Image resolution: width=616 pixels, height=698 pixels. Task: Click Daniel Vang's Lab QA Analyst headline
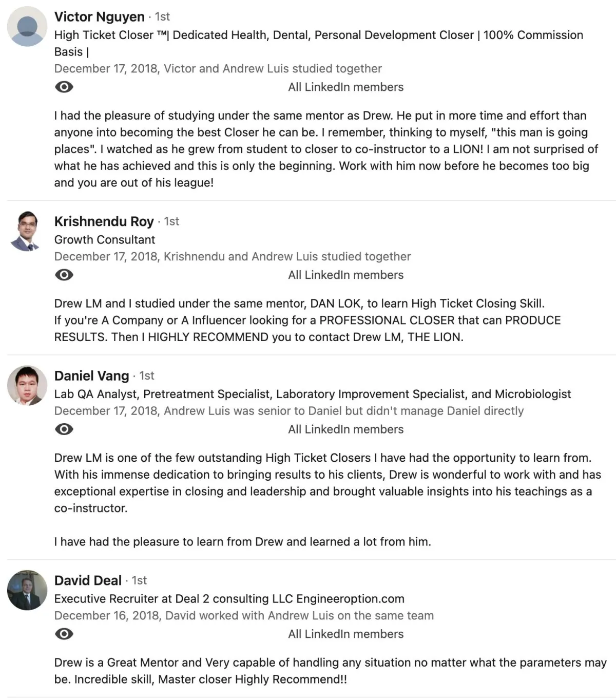pyautogui.click(x=313, y=394)
